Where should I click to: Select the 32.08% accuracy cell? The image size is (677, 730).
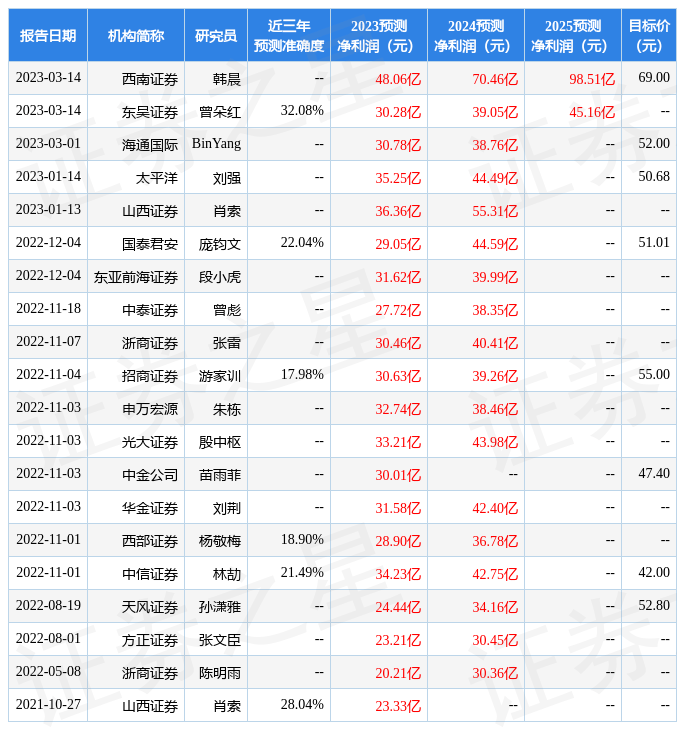(x=302, y=110)
